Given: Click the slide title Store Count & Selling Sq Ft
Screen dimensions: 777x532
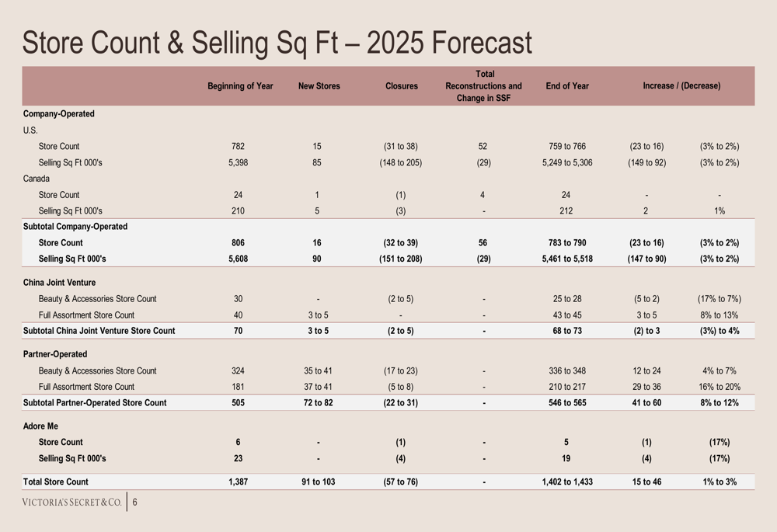Looking at the screenshot, I should (x=277, y=43).
